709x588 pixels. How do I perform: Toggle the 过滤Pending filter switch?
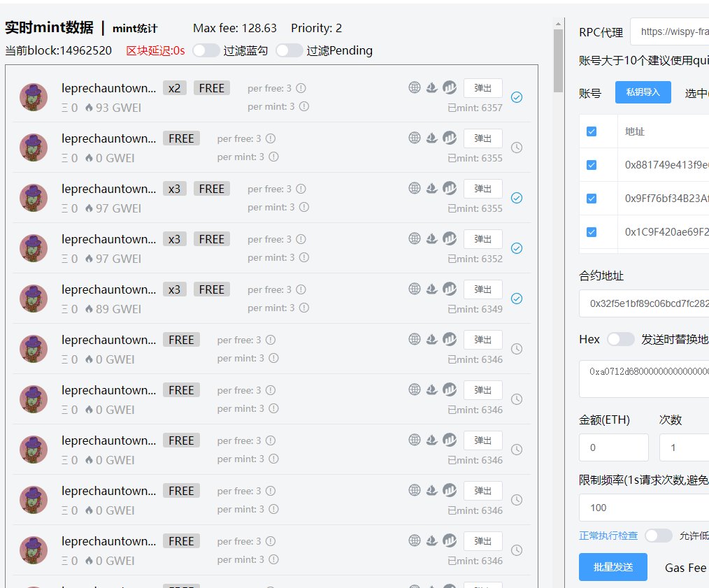(x=289, y=50)
